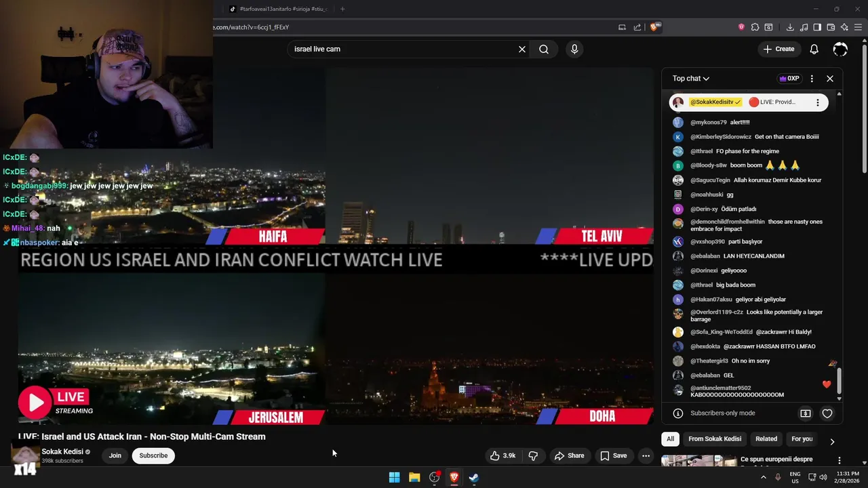
Task: Open the browser hamburger menu
Action: (858, 27)
